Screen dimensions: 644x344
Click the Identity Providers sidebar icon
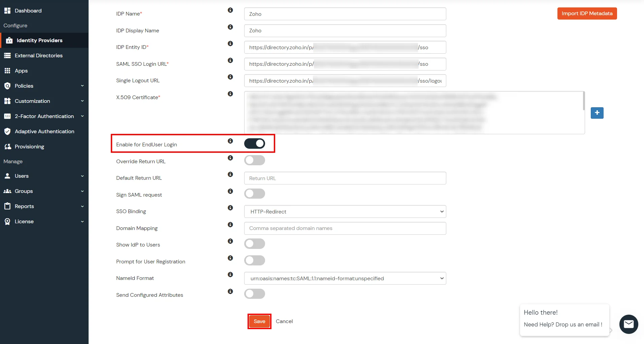[9, 40]
